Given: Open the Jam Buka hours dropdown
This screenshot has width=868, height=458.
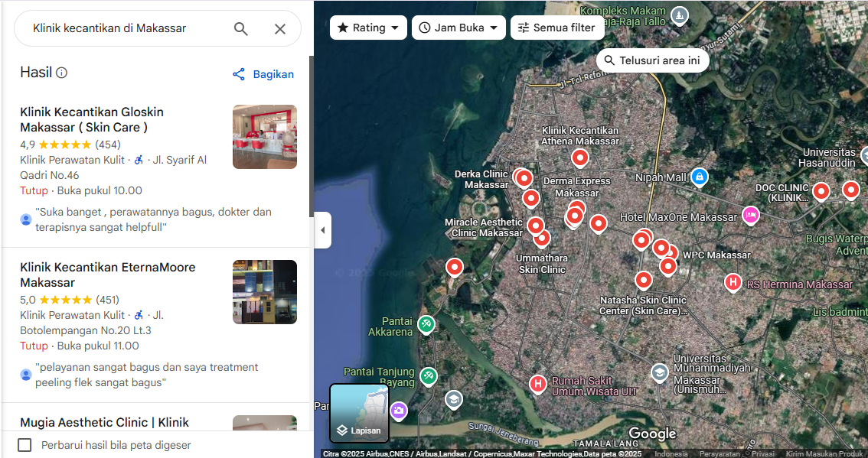Looking at the screenshot, I should point(458,28).
